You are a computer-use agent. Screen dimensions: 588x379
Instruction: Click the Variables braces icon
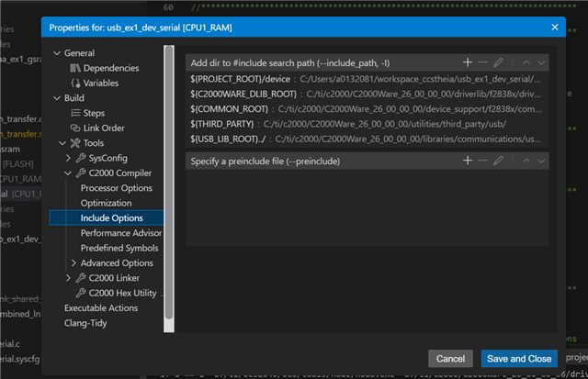tap(75, 83)
